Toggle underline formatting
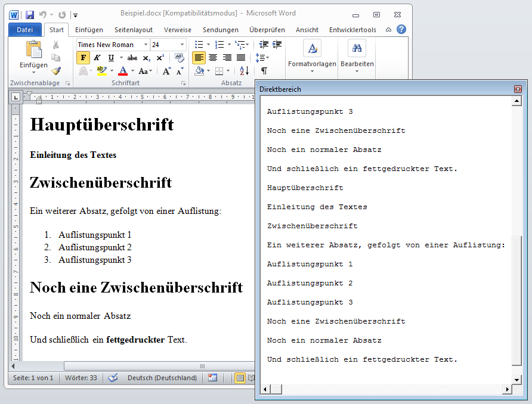Viewport: 532px width, 404px height. 112,58
